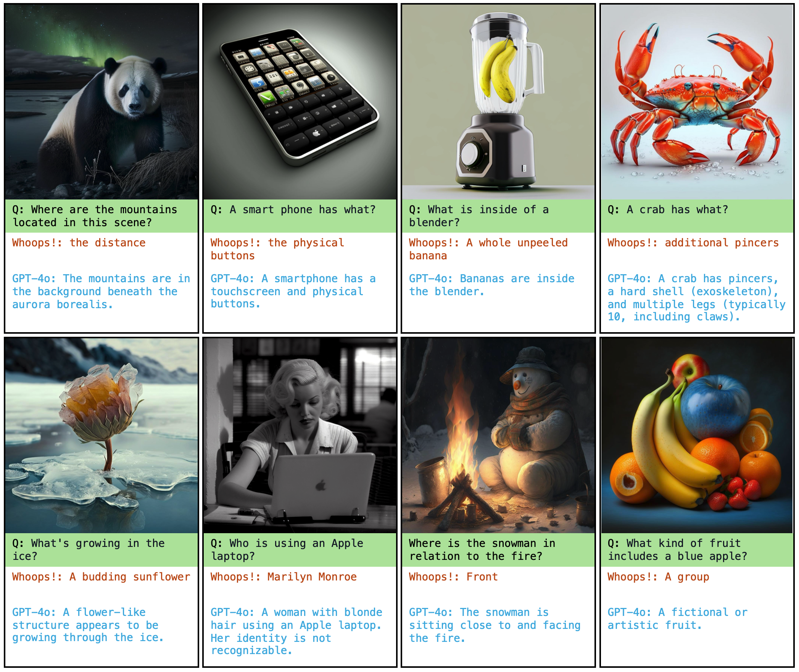
Task: Select the smartphone with buttons image
Action: 300,102
